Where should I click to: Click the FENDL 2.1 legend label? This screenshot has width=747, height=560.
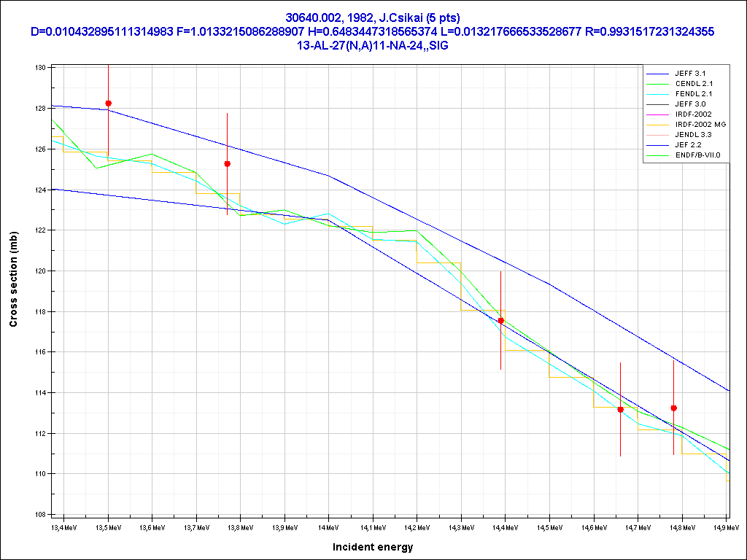coord(692,94)
